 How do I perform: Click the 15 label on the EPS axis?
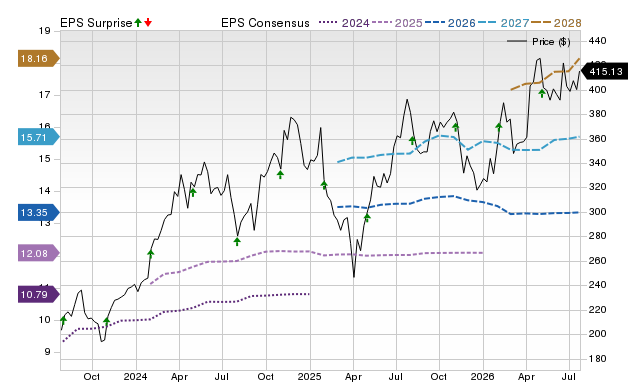[x=44, y=159]
